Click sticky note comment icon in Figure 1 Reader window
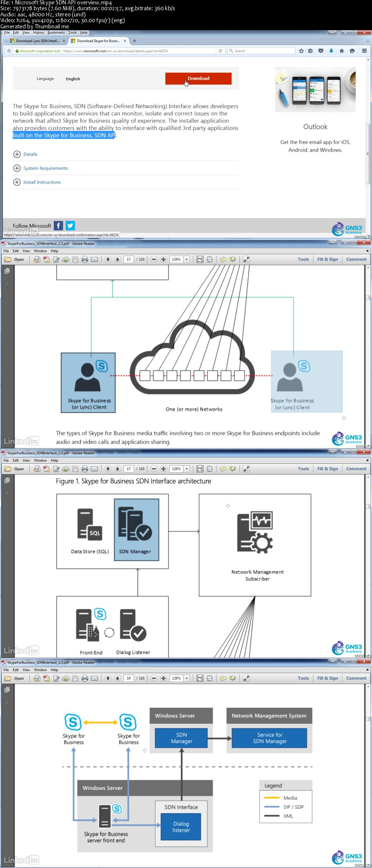 223,469
